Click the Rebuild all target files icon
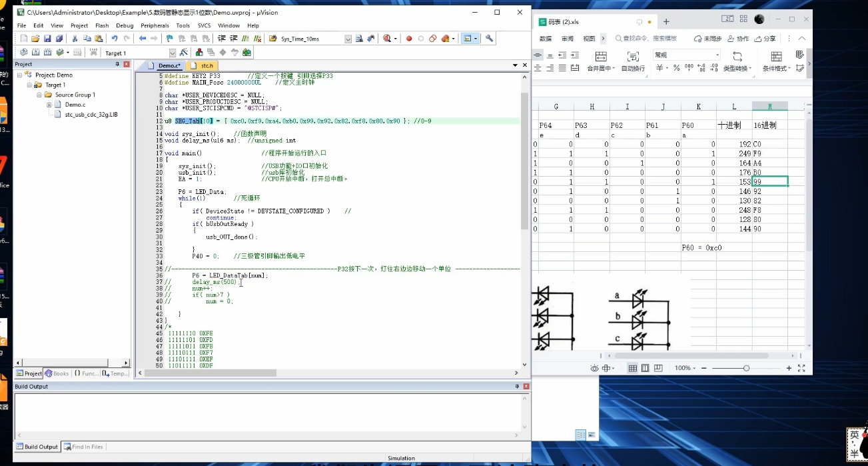The image size is (868, 466). click(x=47, y=52)
